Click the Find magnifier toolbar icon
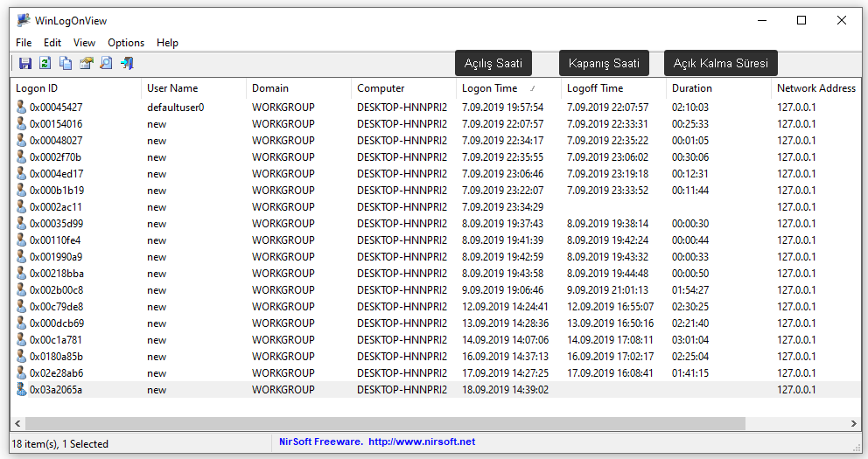The width and height of the screenshot is (868, 459). pyautogui.click(x=106, y=63)
